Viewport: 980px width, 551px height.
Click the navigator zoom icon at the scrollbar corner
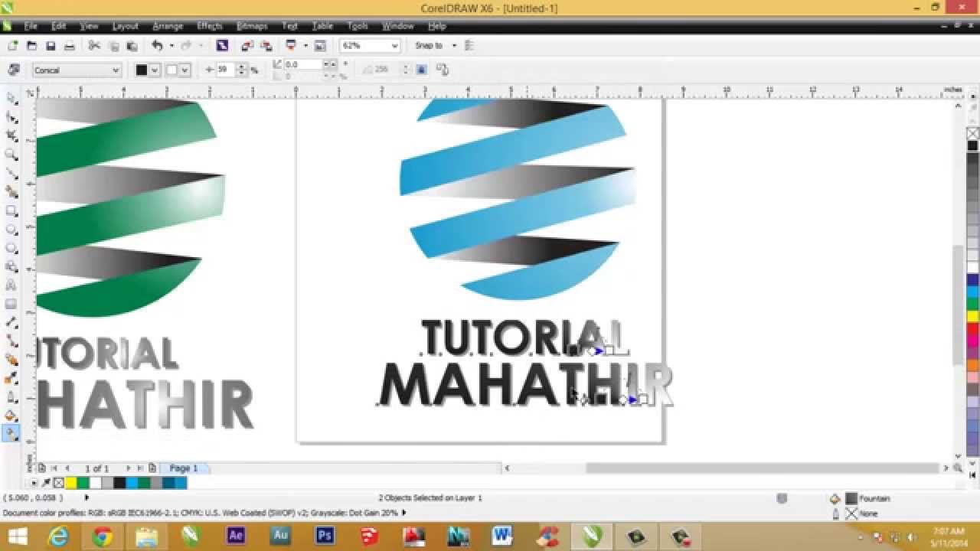click(x=958, y=468)
